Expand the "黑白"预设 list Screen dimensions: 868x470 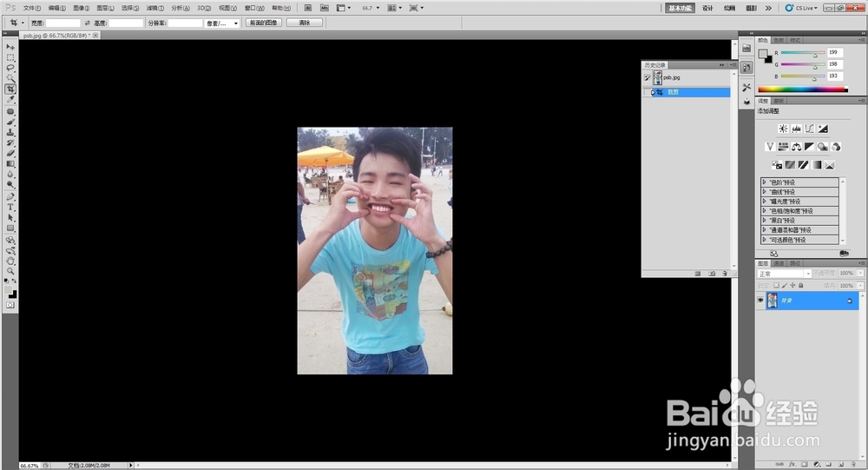click(x=765, y=220)
